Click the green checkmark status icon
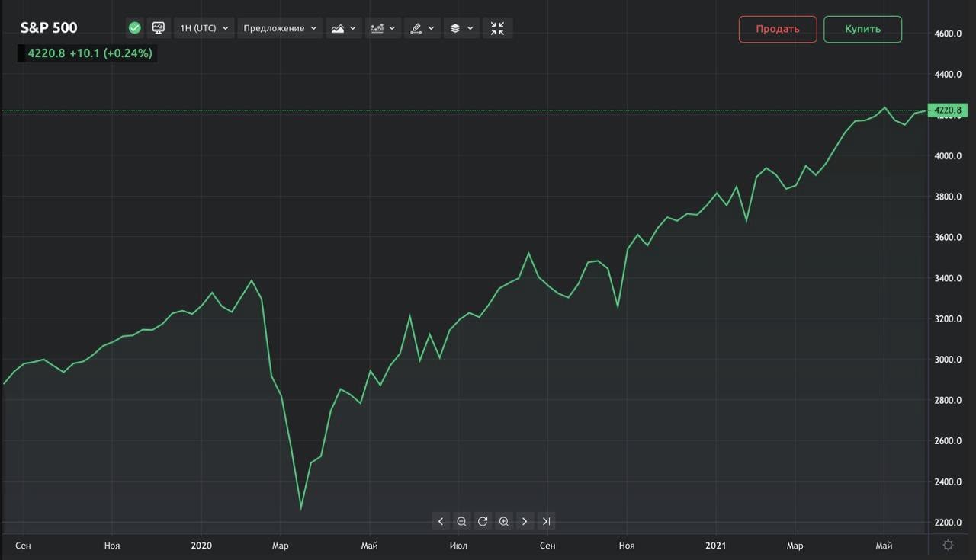This screenshot has height=560, width=976. point(135,28)
